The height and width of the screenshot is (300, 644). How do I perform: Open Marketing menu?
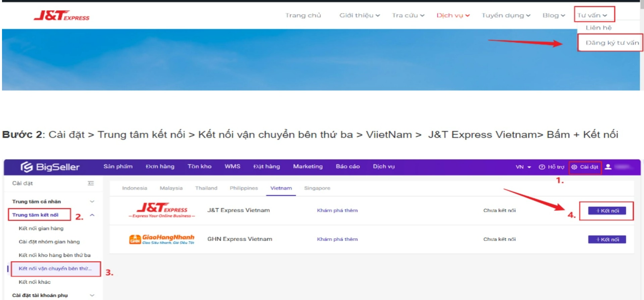pyautogui.click(x=308, y=167)
